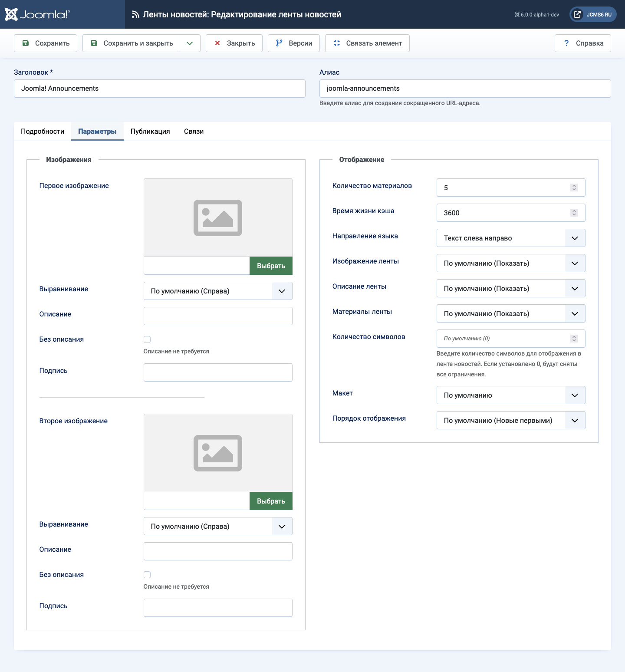
Task: Click the Алиас input field
Action: pyautogui.click(x=465, y=89)
